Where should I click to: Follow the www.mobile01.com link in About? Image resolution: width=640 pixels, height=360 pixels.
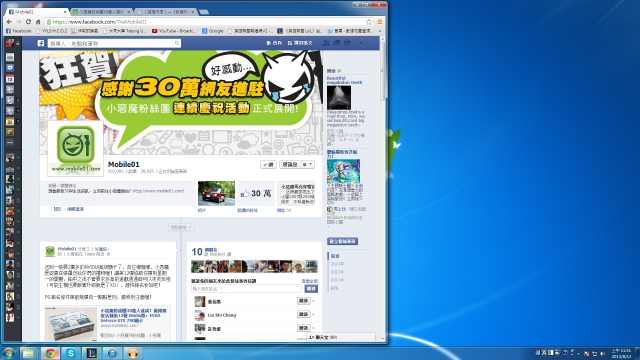[158, 191]
